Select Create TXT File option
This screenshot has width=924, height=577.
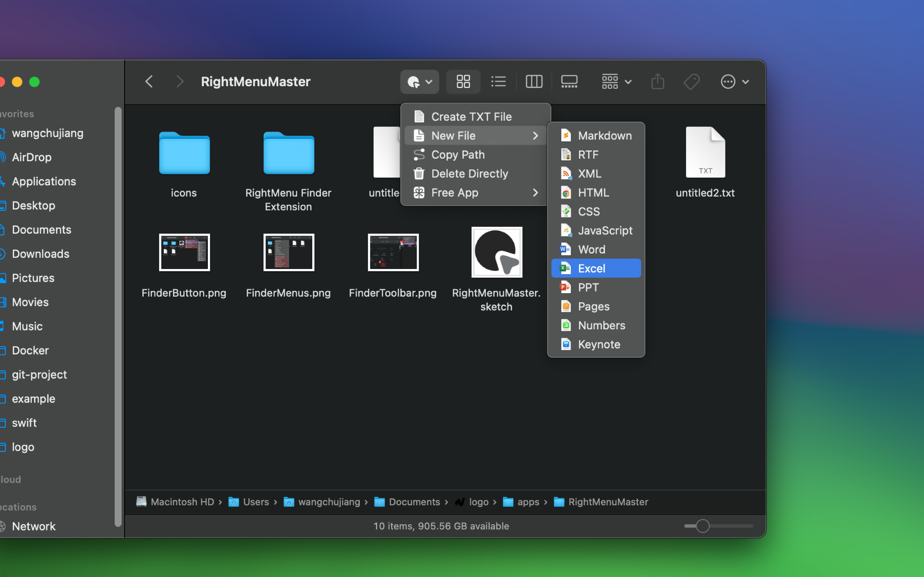click(x=471, y=116)
